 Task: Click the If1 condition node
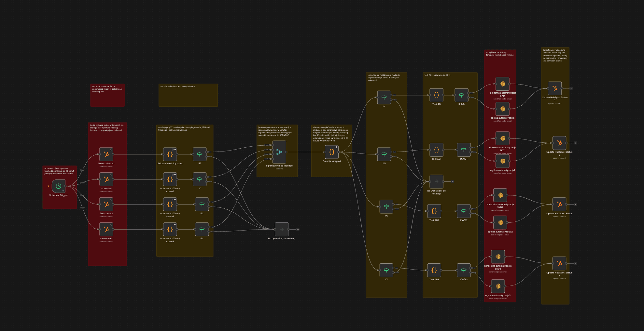(200, 154)
